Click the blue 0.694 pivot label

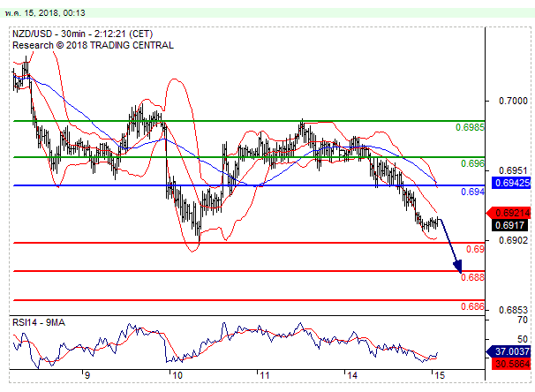[x=472, y=192]
